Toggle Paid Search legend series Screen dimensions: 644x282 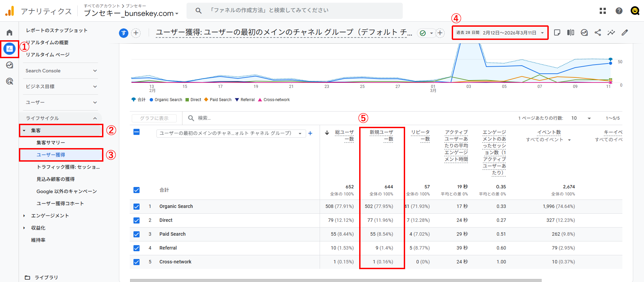(218, 100)
